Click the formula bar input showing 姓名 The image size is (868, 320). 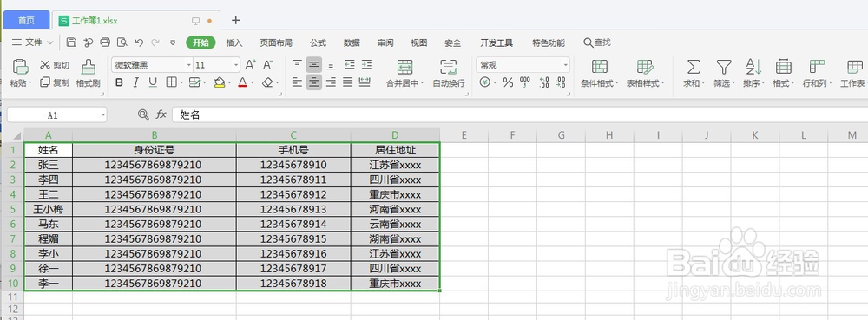[519, 114]
